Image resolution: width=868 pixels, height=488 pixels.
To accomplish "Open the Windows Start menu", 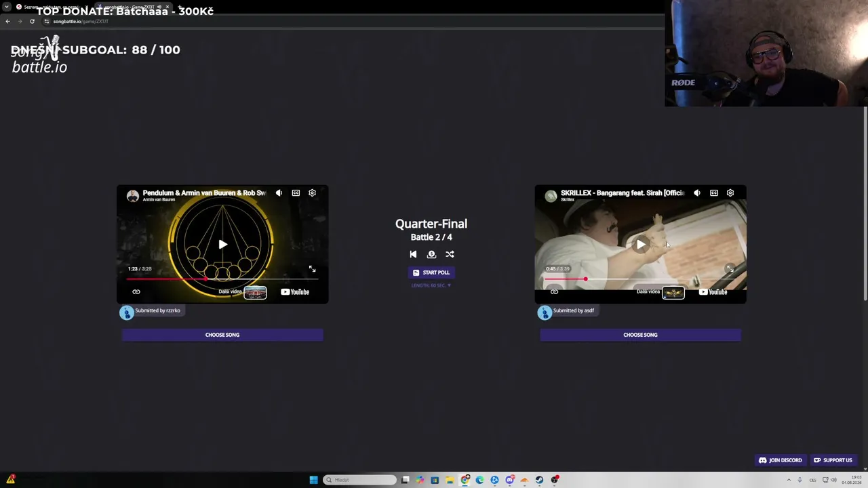I will click(313, 480).
